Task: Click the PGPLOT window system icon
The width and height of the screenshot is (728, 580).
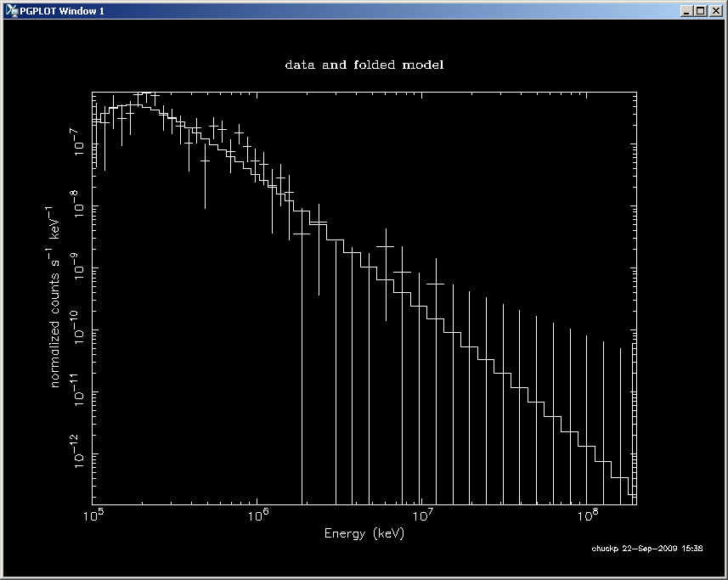Action: [x=11, y=11]
